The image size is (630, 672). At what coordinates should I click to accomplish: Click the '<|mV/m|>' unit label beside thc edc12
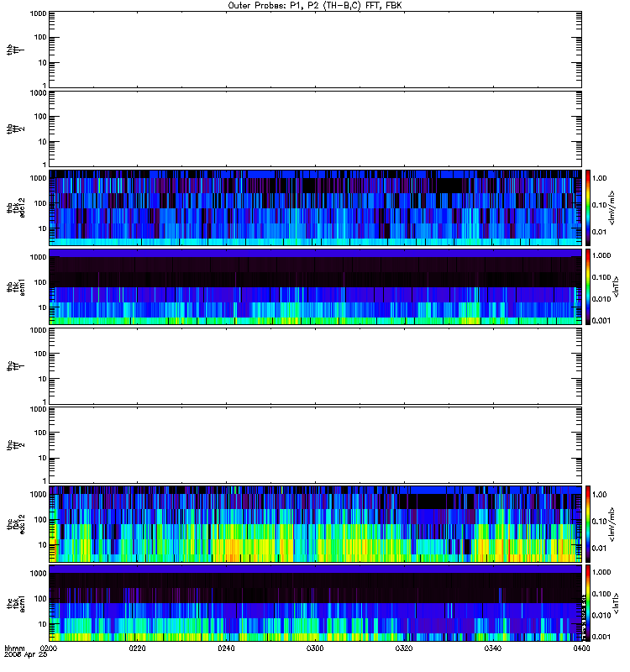point(612,524)
